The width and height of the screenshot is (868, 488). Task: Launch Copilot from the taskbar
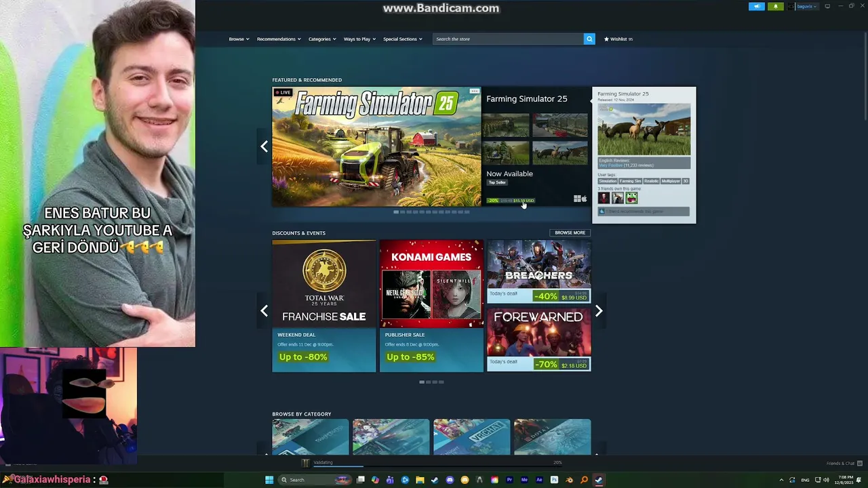(375, 480)
